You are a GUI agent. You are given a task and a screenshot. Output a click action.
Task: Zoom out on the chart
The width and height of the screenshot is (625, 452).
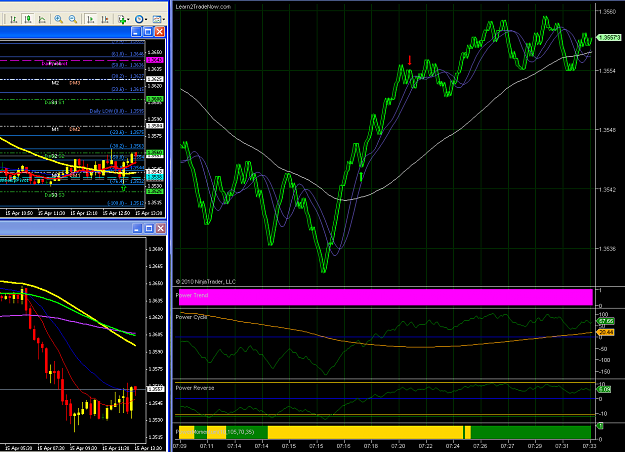point(73,19)
